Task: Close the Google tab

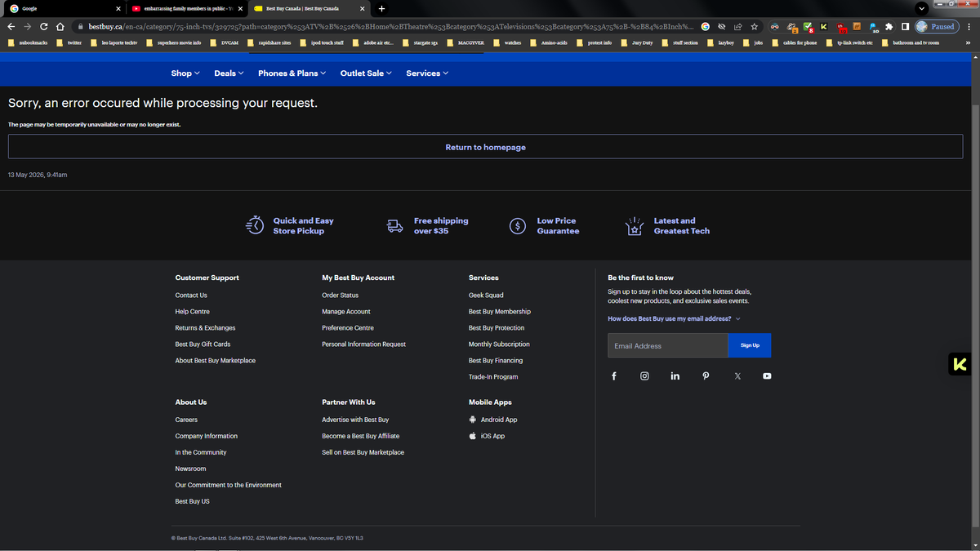Action: [118, 8]
